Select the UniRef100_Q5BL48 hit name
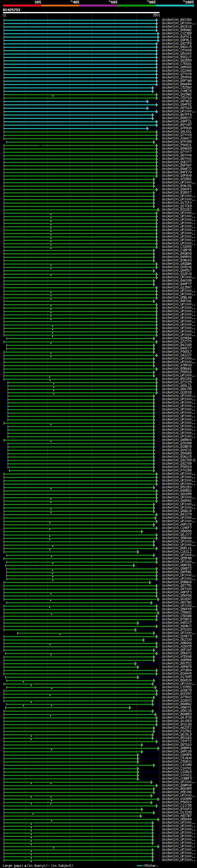 (176, 298)
